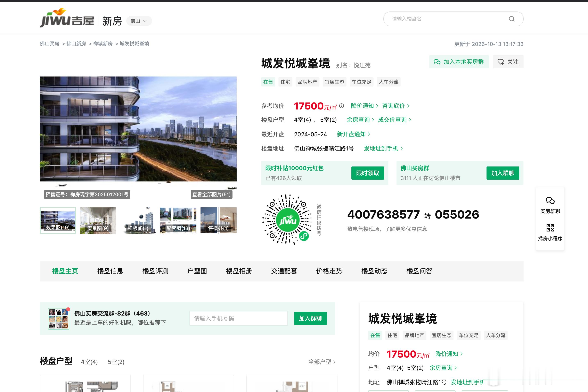Click 查看全部图片(51) overlay
This screenshot has height=392, width=588.
click(x=212, y=195)
